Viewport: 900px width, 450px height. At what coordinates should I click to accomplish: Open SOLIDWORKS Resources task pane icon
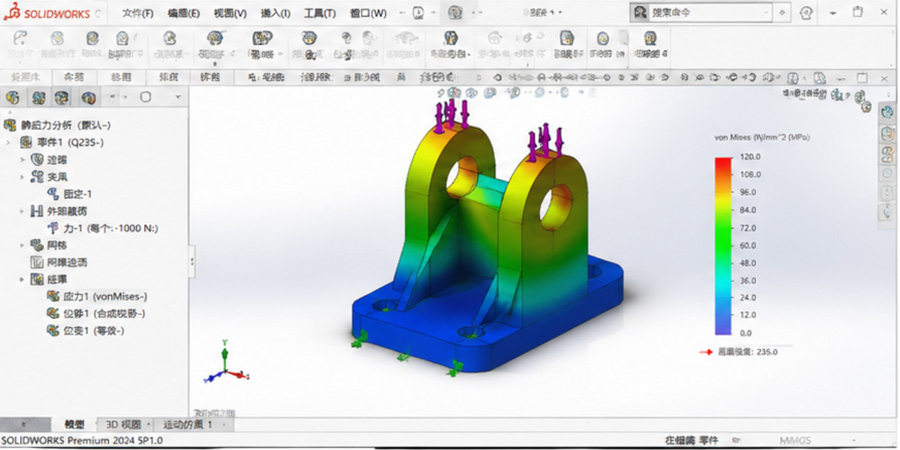(887, 111)
